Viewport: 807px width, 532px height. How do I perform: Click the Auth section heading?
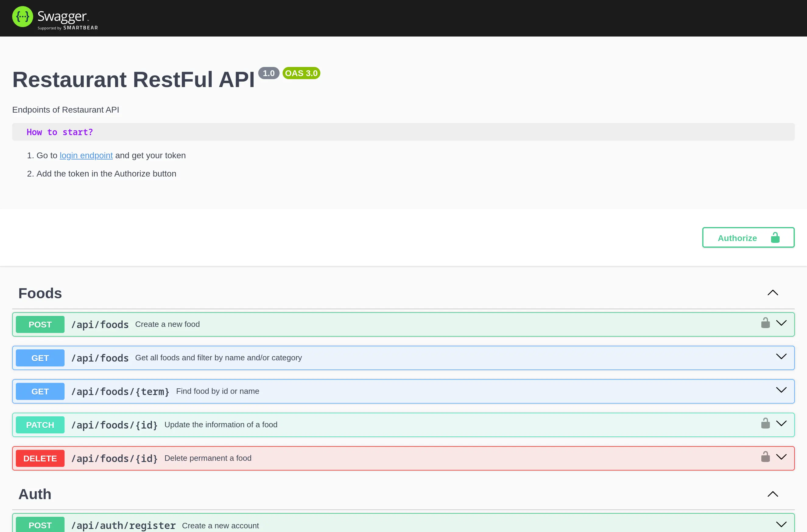(35, 494)
